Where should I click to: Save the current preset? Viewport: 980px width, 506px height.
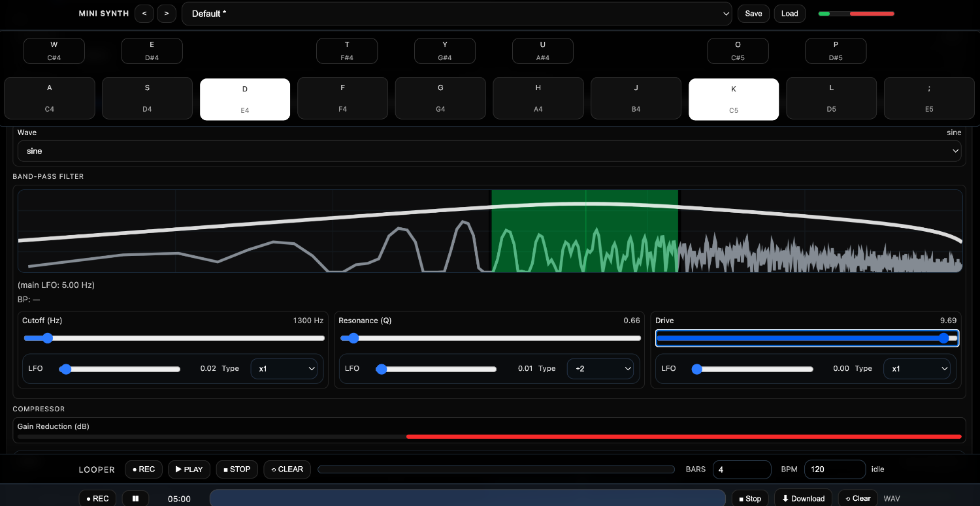[753, 14]
